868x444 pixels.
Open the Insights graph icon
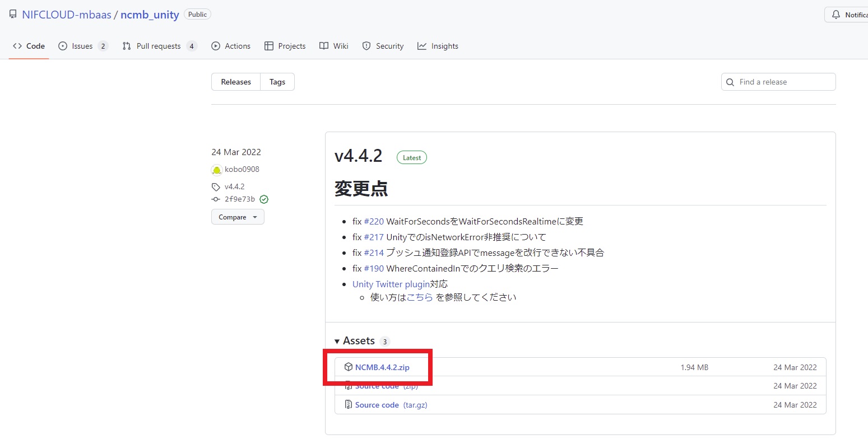[421, 46]
